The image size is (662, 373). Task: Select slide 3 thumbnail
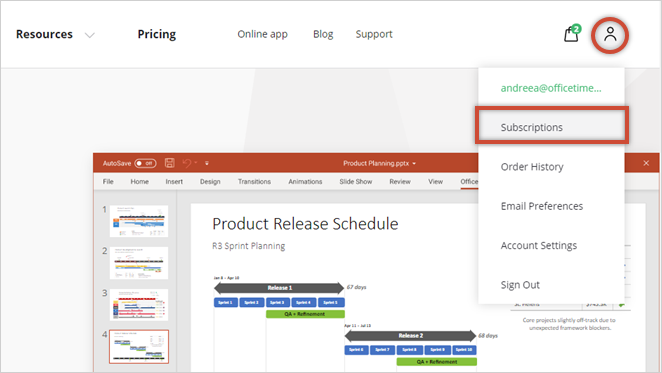(139, 305)
